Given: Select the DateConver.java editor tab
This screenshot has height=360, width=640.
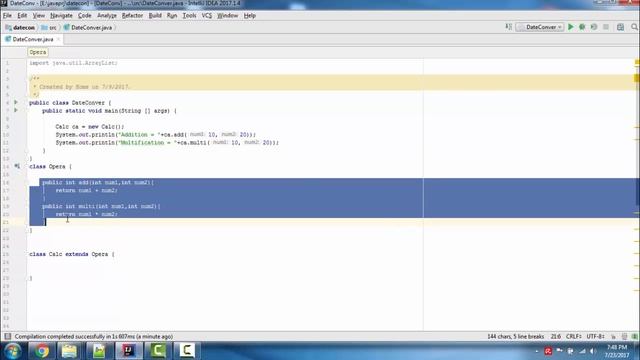Looking at the screenshot, I should (x=33, y=39).
